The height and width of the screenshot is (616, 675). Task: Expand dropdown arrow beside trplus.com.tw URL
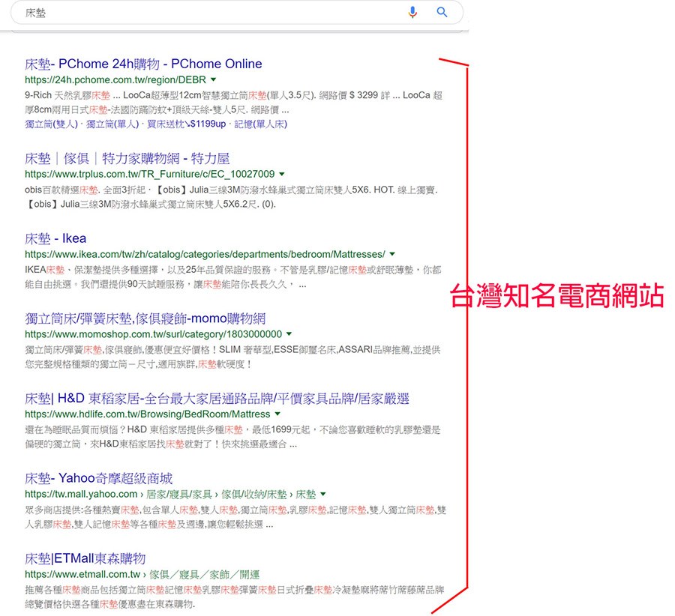point(281,174)
